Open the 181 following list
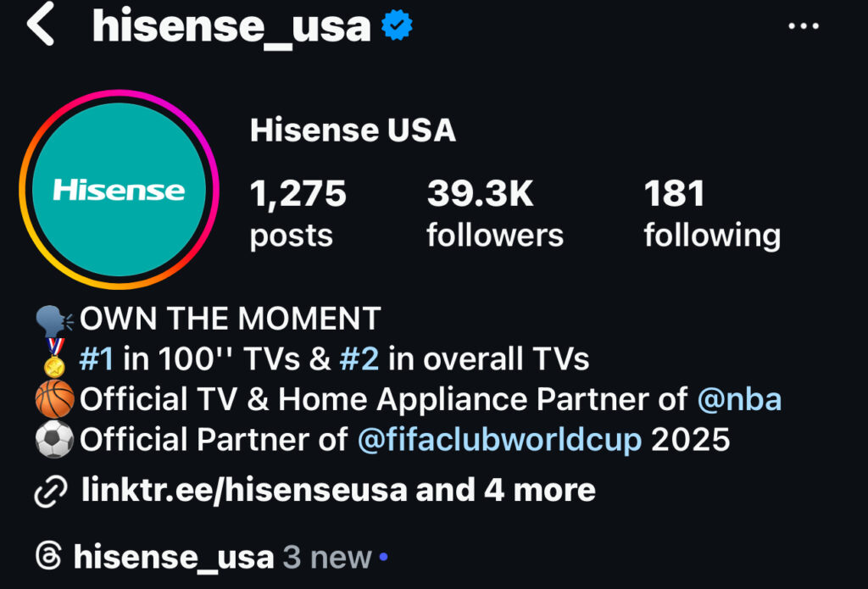 (712, 214)
